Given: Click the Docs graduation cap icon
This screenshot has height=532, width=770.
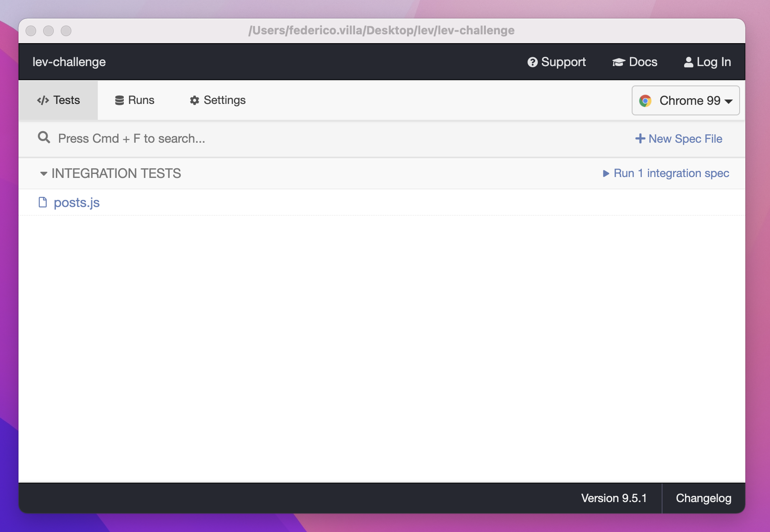Looking at the screenshot, I should [618, 62].
